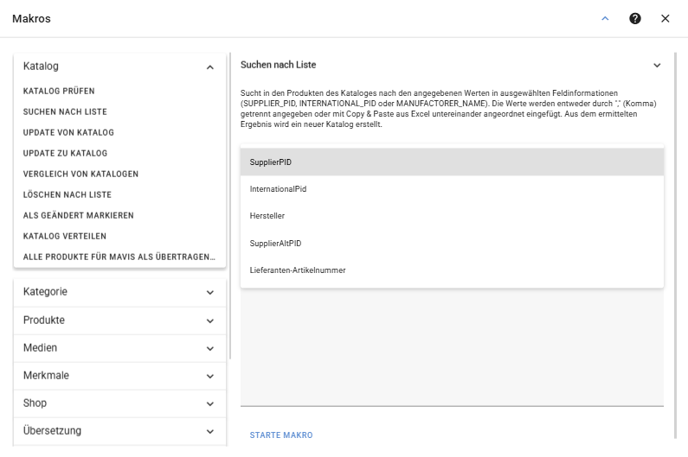
Task: Click the grey values input area
Action: point(452,346)
